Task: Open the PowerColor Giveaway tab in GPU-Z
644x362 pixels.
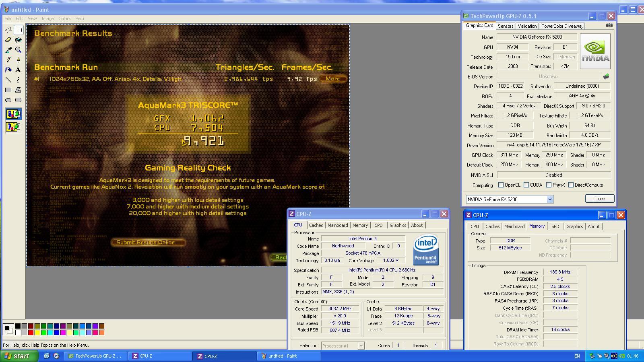Action: (562, 26)
